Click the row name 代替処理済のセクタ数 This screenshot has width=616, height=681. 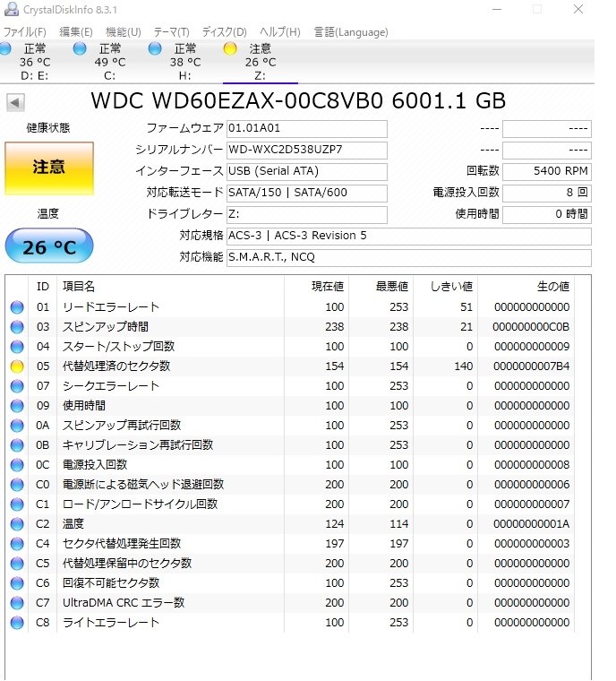pyautogui.click(x=116, y=366)
